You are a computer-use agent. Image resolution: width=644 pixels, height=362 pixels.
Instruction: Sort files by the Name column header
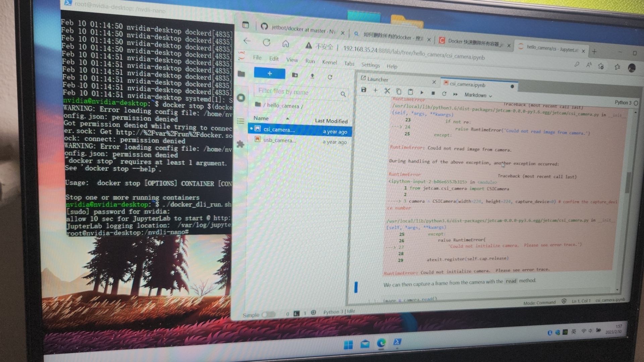pyautogui.click(x=261, y=118)
